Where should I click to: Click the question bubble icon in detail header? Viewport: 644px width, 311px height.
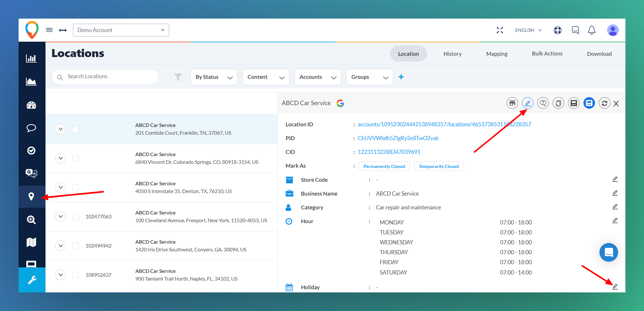tap(543, 103)
